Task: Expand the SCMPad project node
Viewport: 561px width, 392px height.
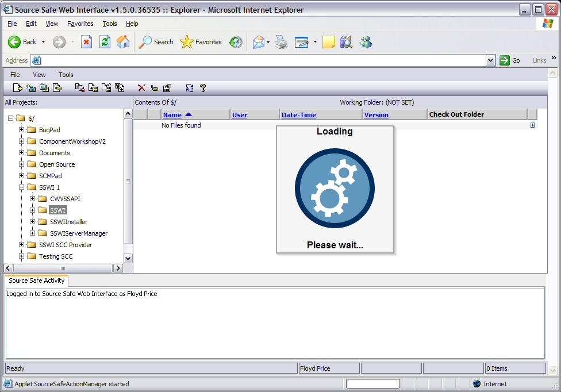Action: (x=21, y=175)
